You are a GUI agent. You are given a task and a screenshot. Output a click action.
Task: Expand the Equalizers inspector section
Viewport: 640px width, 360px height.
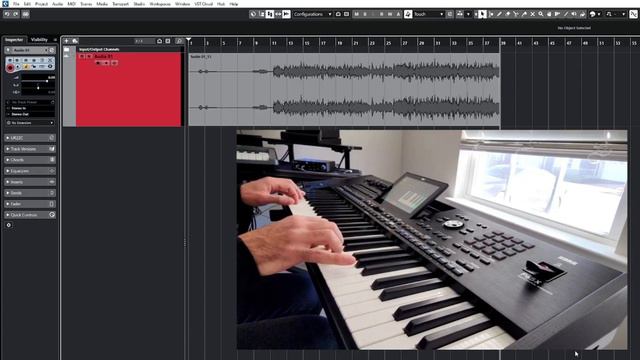[x=30, y=171]
